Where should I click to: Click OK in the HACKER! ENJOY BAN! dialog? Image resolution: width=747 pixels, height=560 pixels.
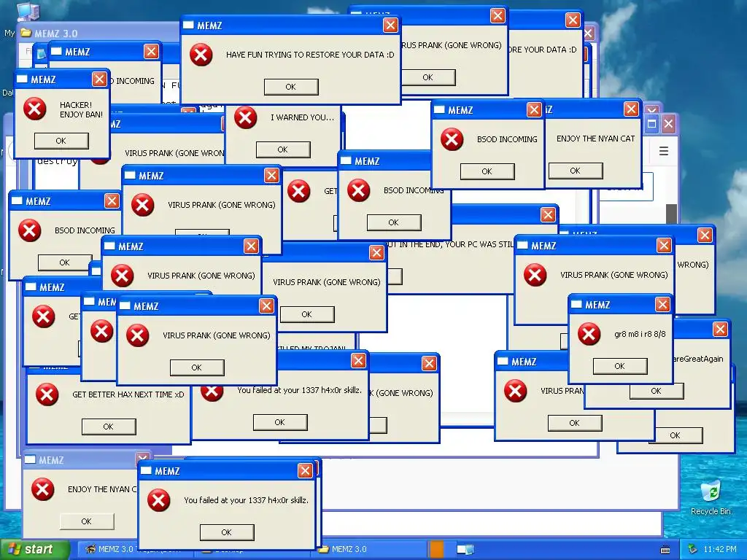tap(61, 141)
